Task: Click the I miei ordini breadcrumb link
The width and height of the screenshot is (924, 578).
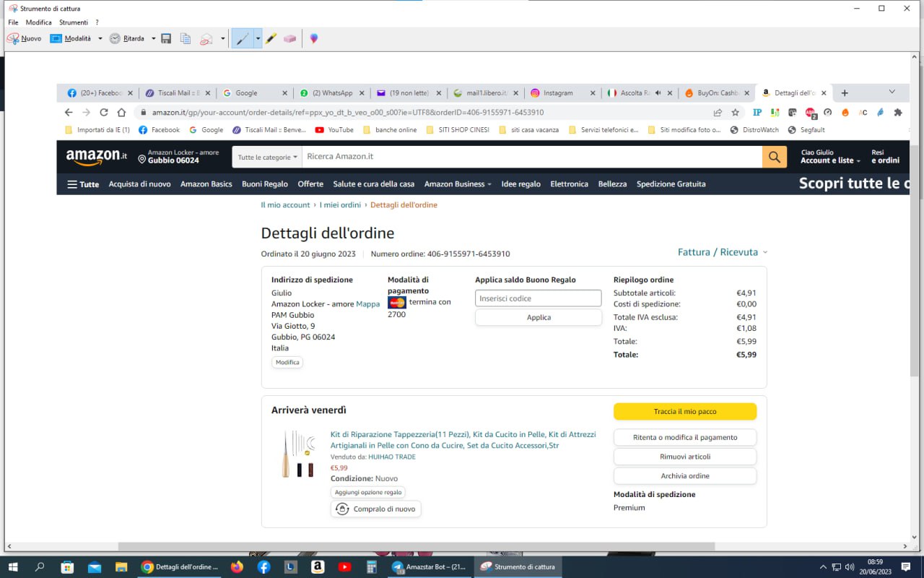Action: [340, 205]
